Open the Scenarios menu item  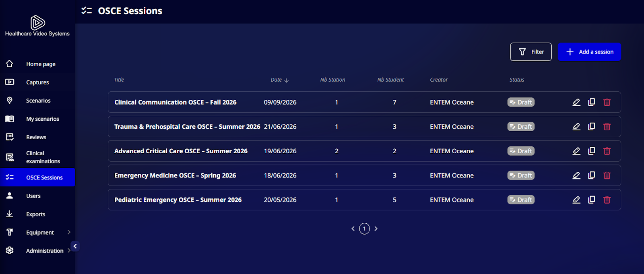(x=38, y=101)
